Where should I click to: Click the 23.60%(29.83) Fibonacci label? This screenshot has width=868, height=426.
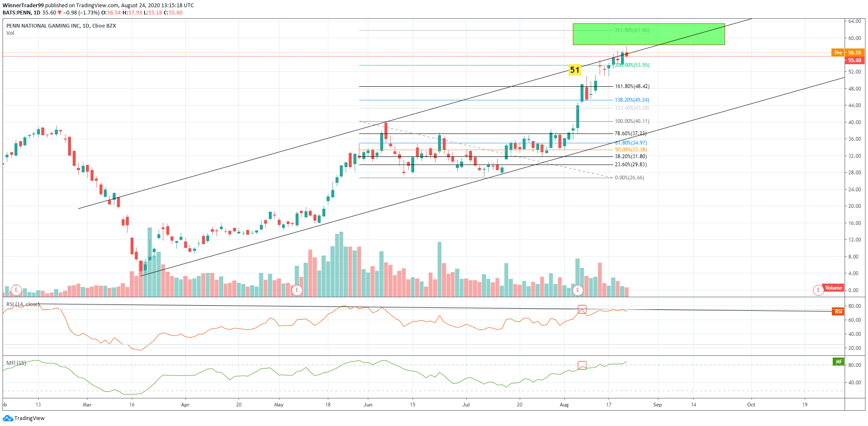point(631,165)
